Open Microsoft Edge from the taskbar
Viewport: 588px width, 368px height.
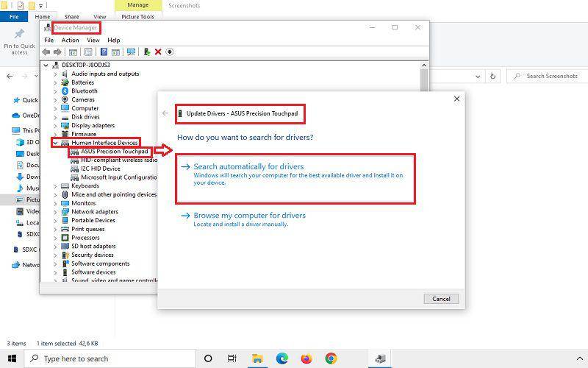282,358
